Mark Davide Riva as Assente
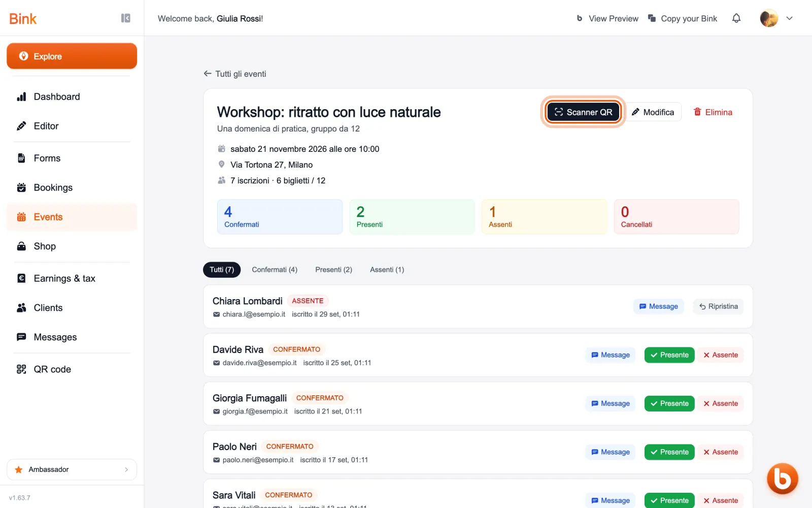Screen dimensions: 812x508 click(x=721, y=355)
